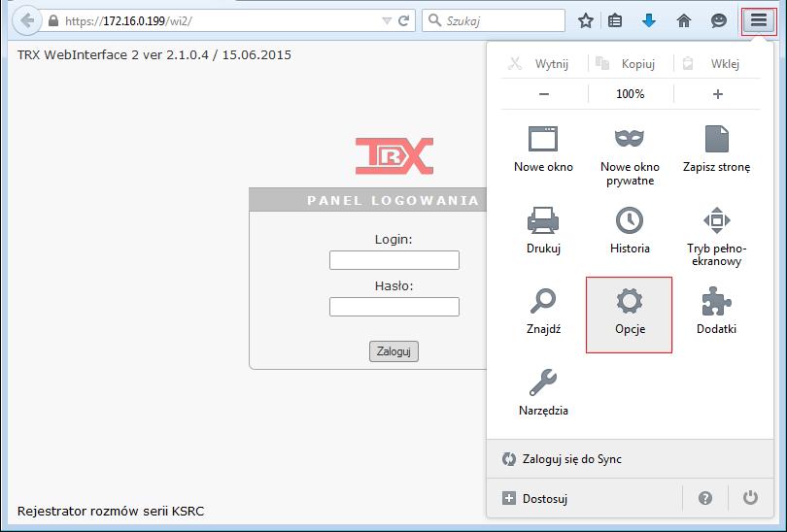Zoom in with the plus button
This screenshot has height=532, width=787.
[718, 94]
